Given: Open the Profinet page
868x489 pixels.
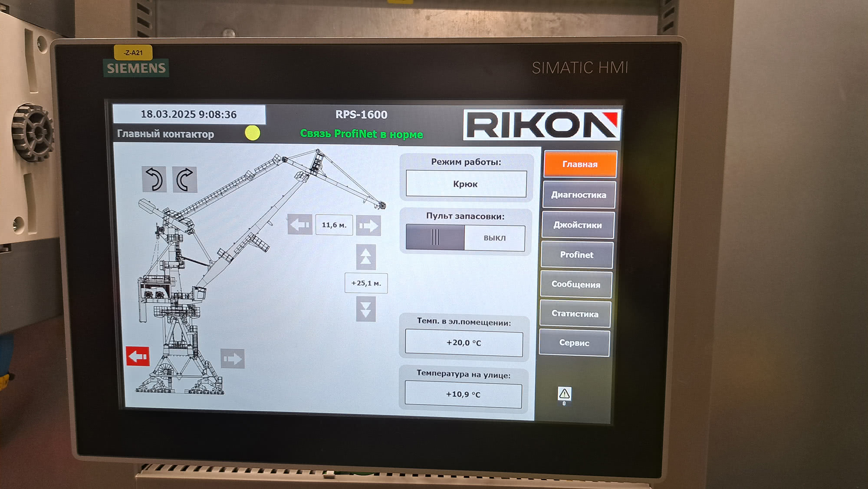Looking at the screenshot, I should [x=576, y=254].
